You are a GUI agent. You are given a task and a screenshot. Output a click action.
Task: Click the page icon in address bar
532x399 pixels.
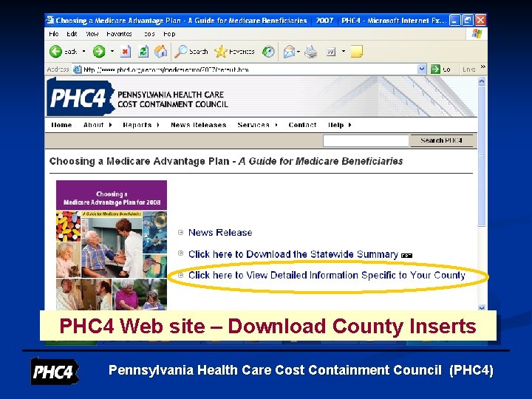78,69
